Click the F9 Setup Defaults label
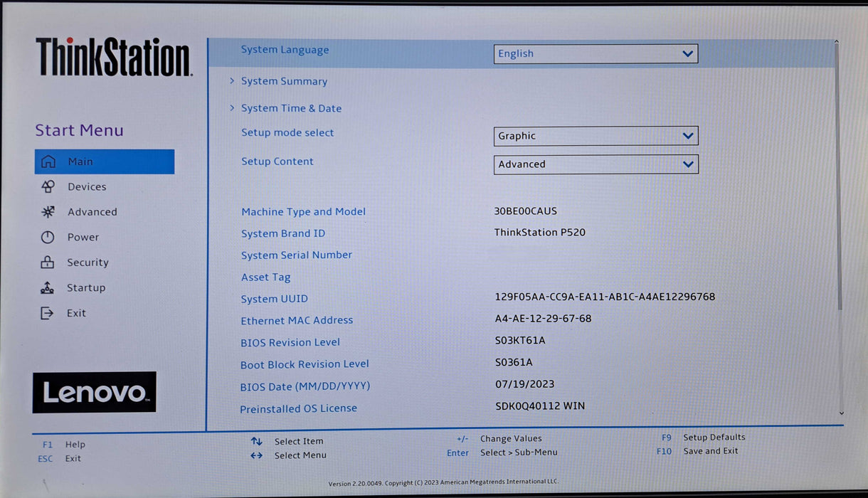The width and height of the screenshot is (868, 498). point(704,438)
